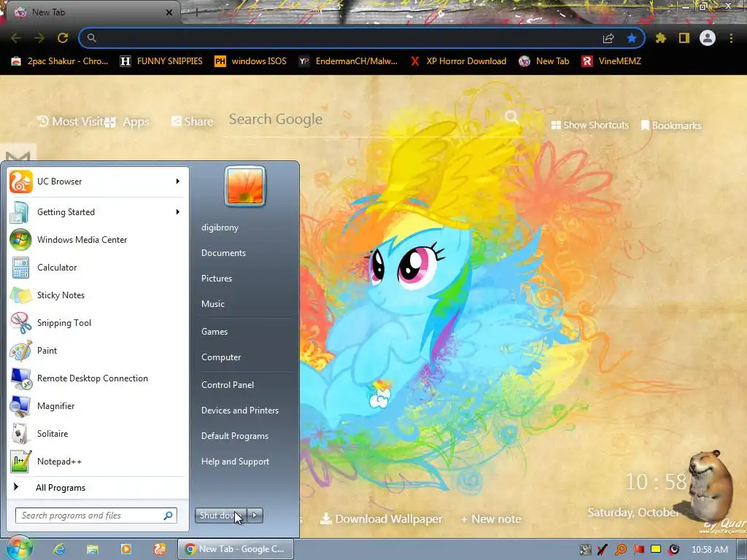The width and height of the screenshot is (747, 560).
Task: Launch Notepad++
Action: pos(98,461)
